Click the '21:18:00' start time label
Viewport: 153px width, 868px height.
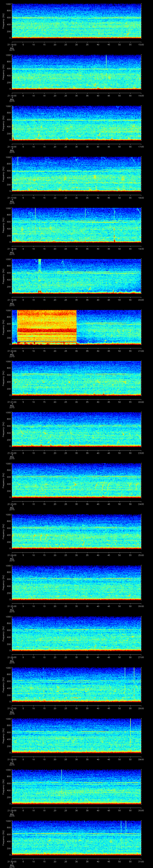coord(12,249)
